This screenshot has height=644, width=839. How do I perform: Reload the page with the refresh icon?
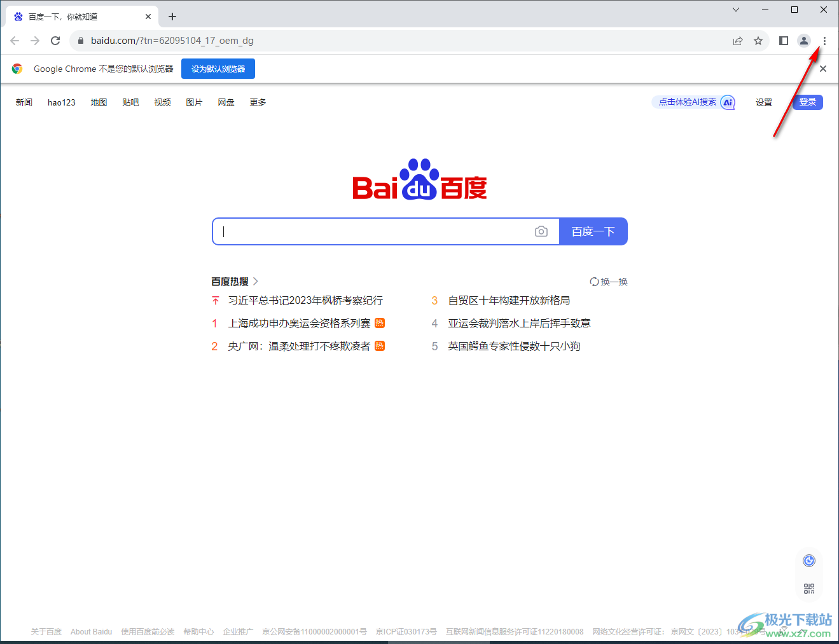[55, 41]
